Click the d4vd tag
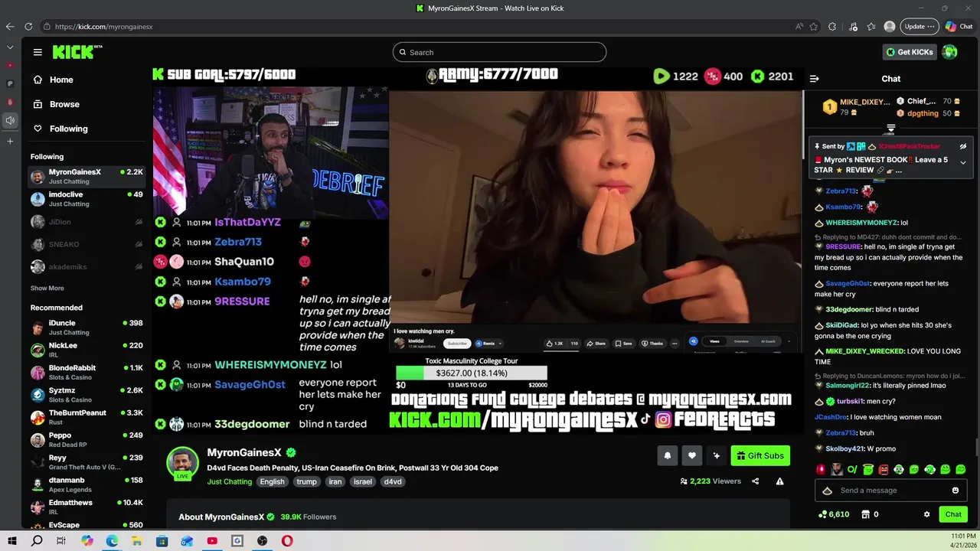This screenshot has height=551, width=980. (393, 481)
